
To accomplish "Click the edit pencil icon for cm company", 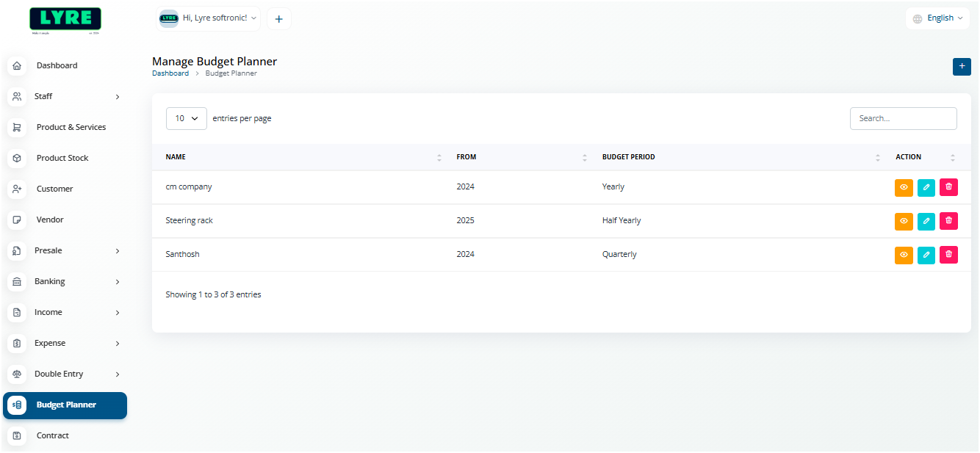I will click(x=926, y=187).
